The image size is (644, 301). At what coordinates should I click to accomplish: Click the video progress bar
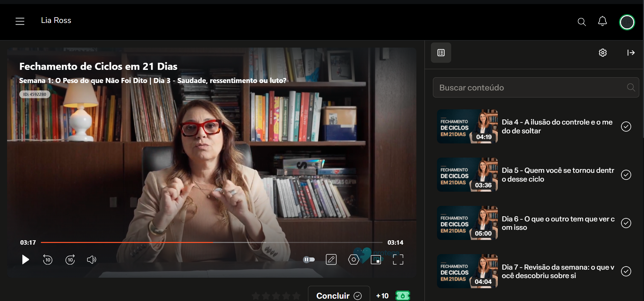pos(212,242)
